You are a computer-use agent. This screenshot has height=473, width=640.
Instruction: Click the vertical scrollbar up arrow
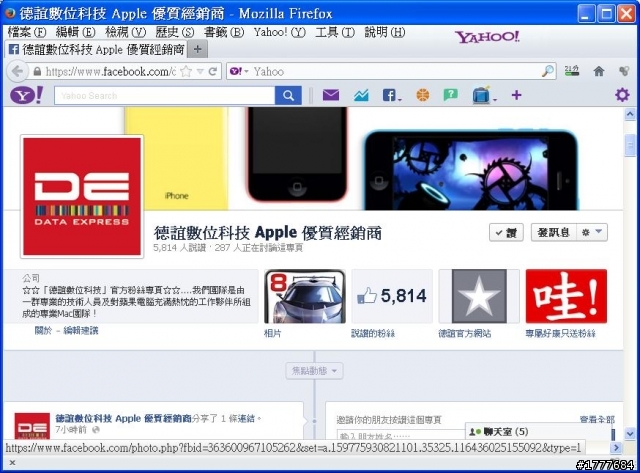tap(630, 115)
